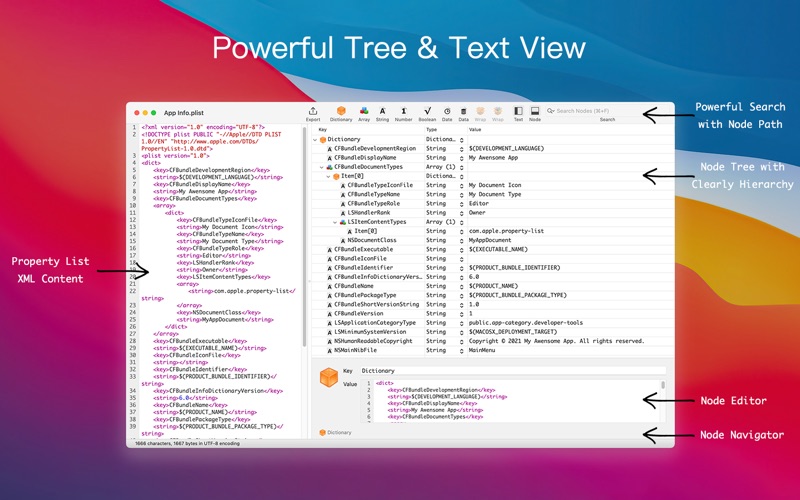Image resolution: width=800 pixels, height=500 pixels.
Task: Click string icon beside CFBundleIdentifier
Action: pyautogui.click(x=330, y=268)
